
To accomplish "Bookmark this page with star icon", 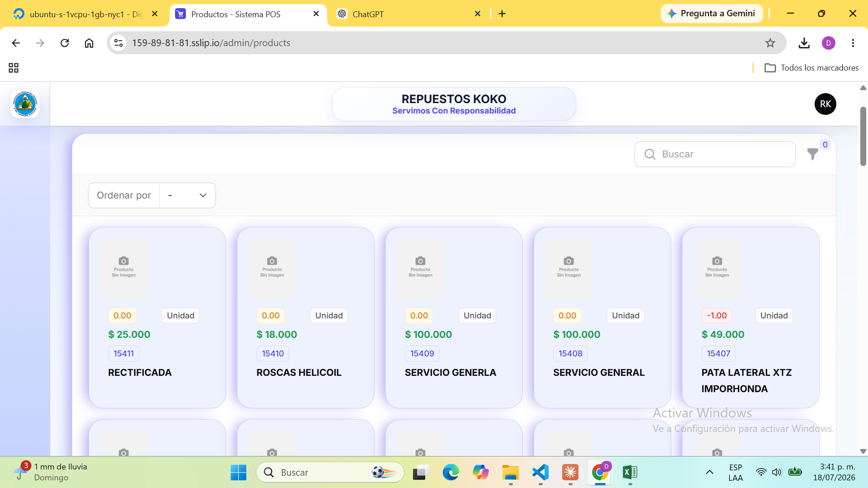I will pos(770,43).
